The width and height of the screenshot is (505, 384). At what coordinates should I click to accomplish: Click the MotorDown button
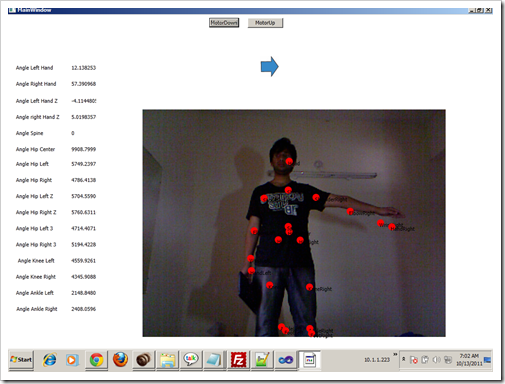[224, 23]
